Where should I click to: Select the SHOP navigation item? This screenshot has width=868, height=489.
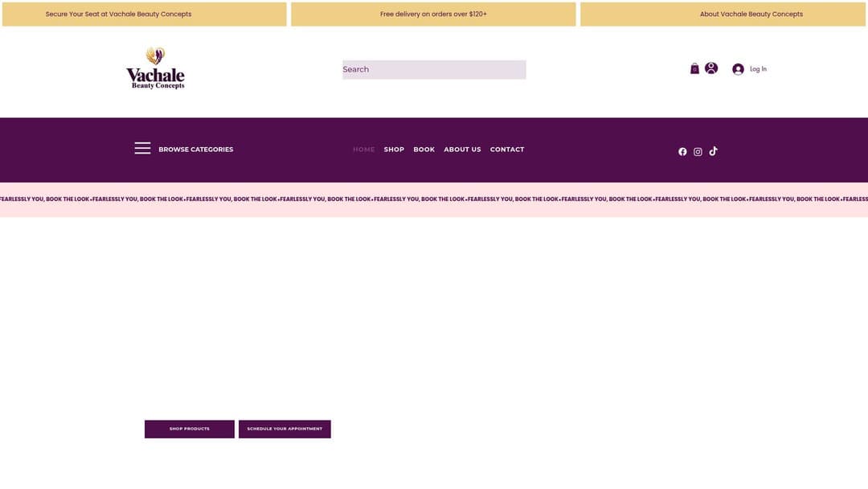pyautogui.click(x=394, y=148)
